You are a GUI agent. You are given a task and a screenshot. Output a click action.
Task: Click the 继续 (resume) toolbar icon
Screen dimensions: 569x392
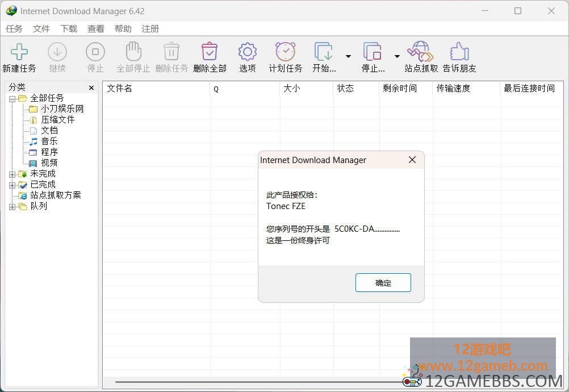pos(57,52)
